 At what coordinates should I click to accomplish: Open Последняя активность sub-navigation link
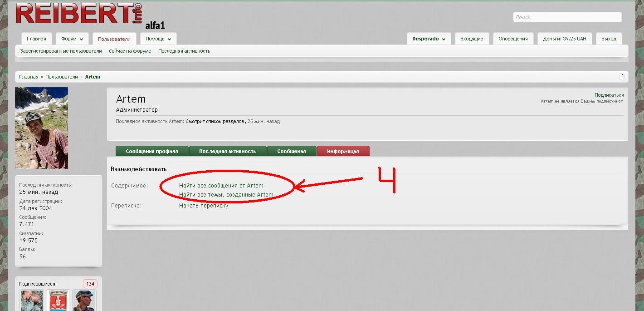point(184,51)
